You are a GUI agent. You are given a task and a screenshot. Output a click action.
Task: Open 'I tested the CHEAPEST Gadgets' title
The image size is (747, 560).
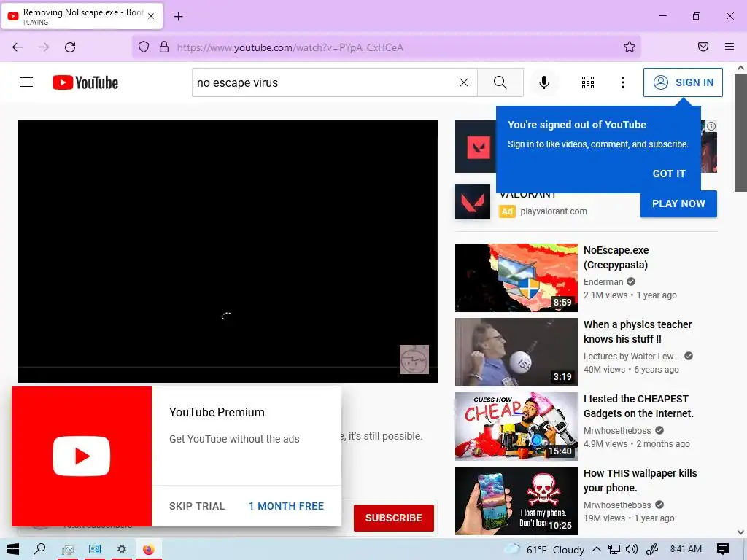pyautogui.click(x=638, y=405)
